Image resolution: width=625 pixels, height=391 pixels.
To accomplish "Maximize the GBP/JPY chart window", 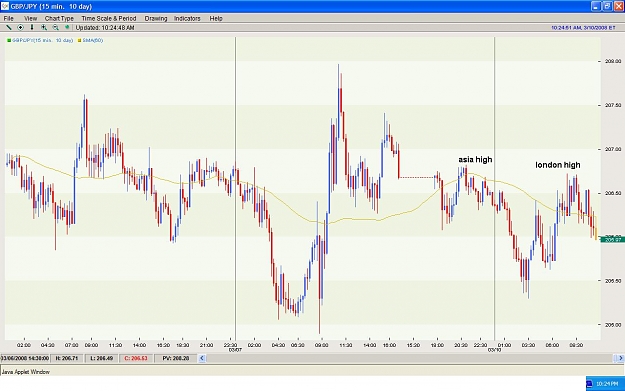I will [607, 6].
